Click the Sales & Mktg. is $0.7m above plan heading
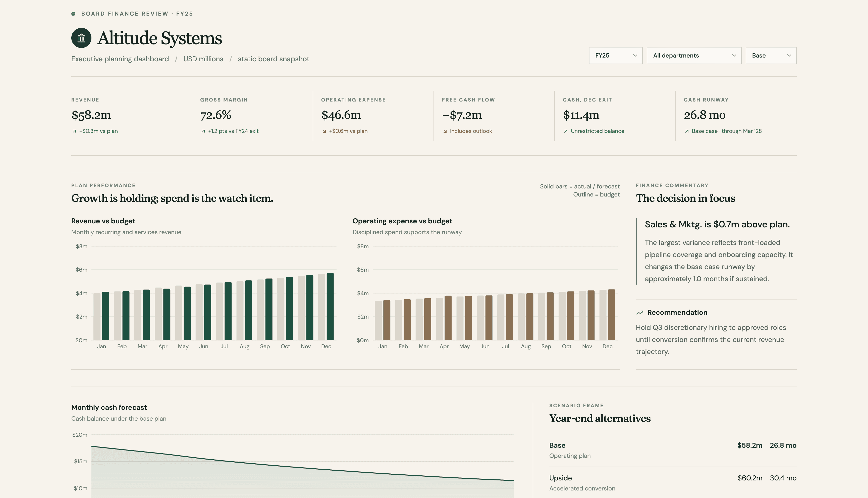 tap(717, 224)
